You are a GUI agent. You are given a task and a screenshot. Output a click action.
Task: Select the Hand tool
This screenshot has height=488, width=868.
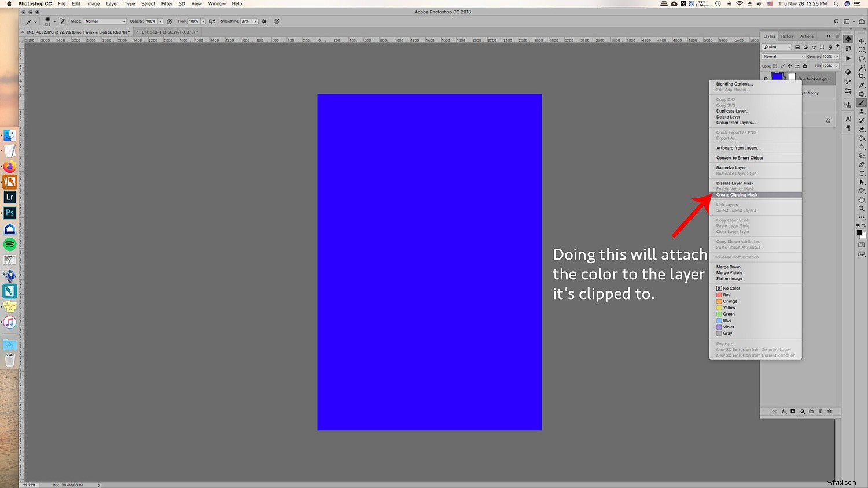click(862, 200)
